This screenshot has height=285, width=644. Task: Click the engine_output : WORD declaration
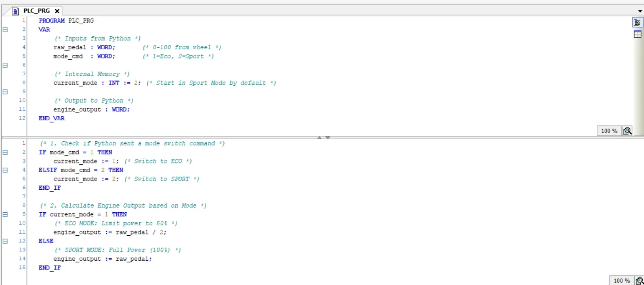(x=92, y=109)
